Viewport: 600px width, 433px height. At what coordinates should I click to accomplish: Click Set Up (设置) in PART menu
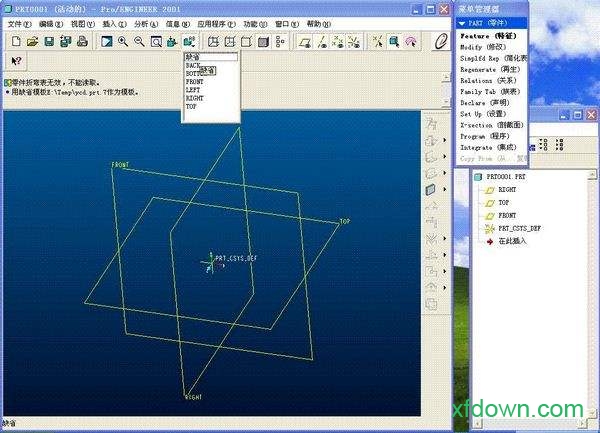click(483, 114)
